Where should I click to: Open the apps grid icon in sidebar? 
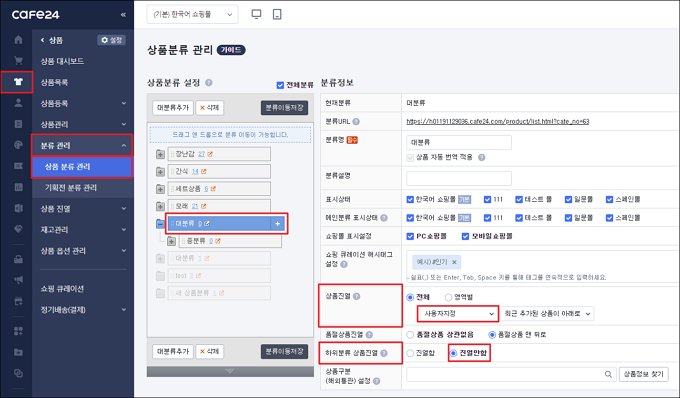coord(18,331)
